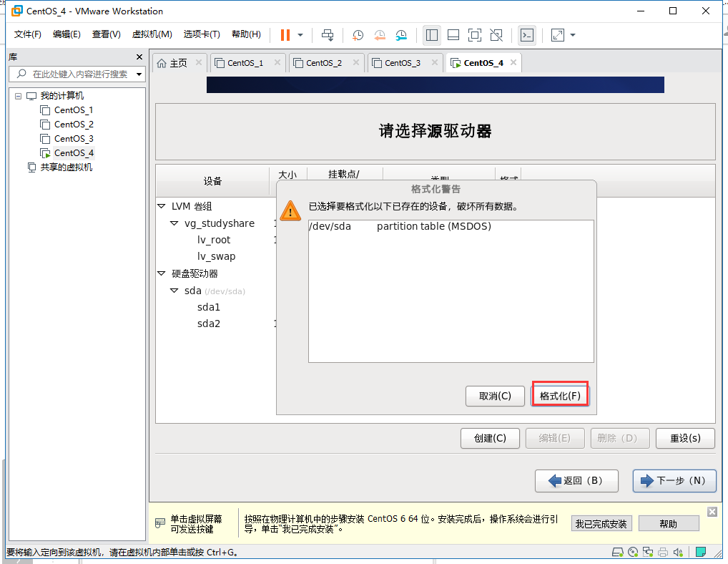Collapse the sda drive node

(x=174, y=291)
